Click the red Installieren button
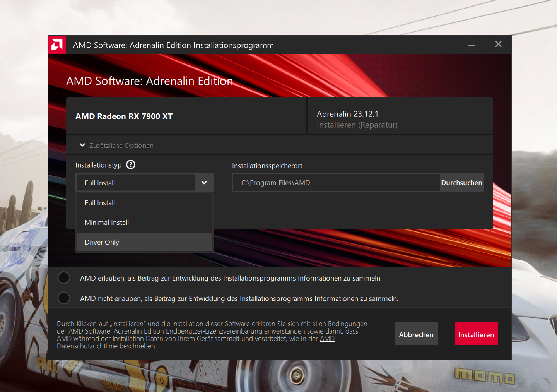557x392 pixels. (476, 334)
